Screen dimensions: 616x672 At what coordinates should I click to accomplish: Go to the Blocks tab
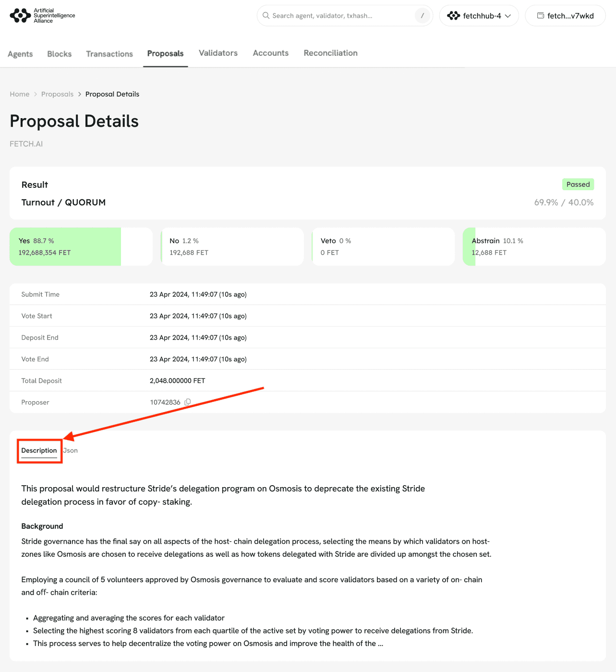[x=60, y=54]
